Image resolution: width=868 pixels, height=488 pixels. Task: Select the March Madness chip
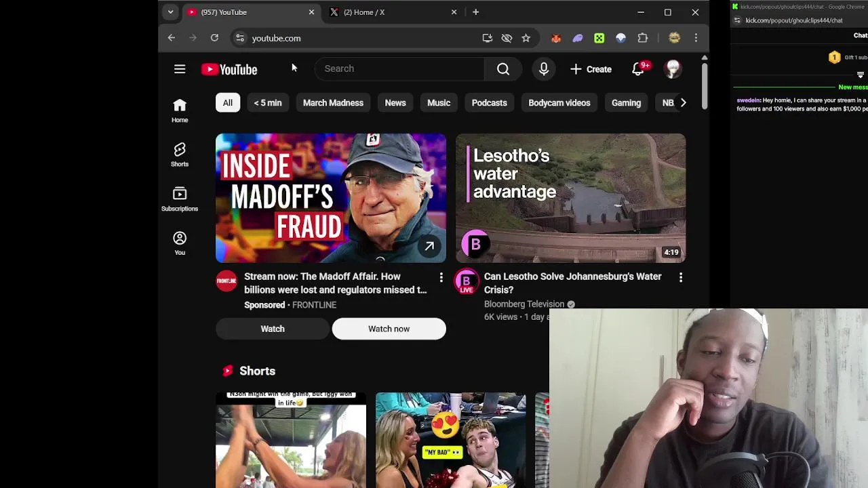coord(333,103)
